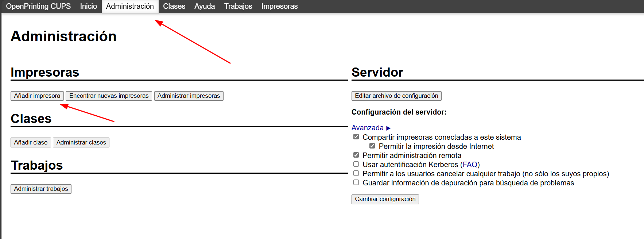Go to the Trabajos tab

238,6
